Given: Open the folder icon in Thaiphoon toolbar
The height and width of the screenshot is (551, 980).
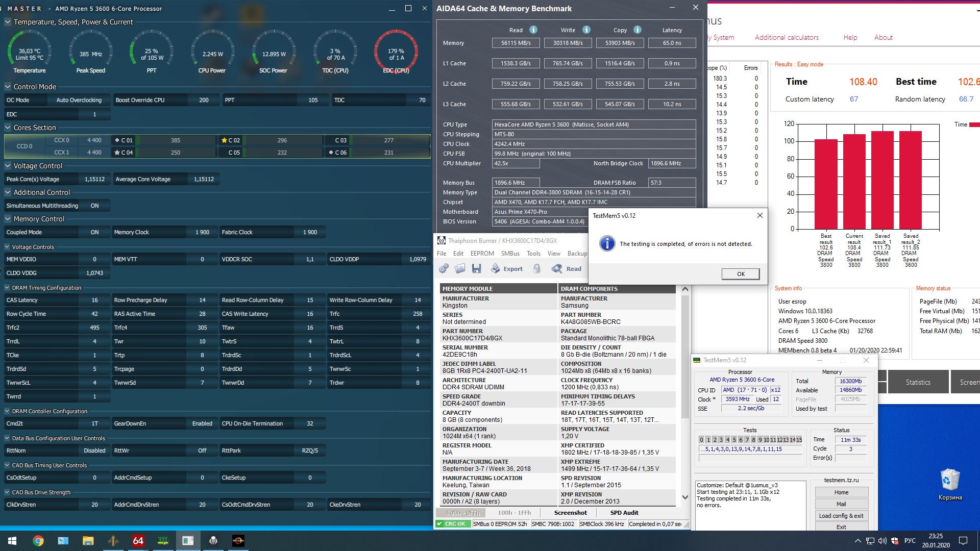Looking at the screenshot, I should [x=460, y=268].
